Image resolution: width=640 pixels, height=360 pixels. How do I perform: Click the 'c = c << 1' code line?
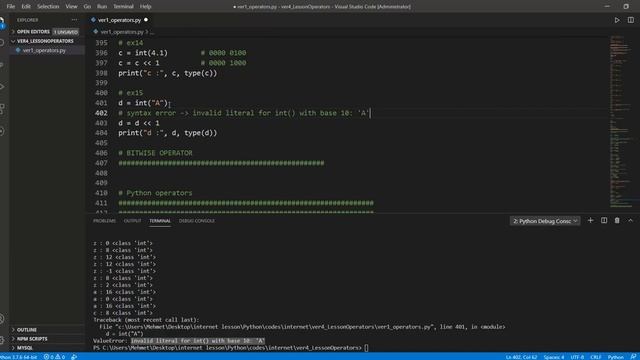click(x=139, y=63)
